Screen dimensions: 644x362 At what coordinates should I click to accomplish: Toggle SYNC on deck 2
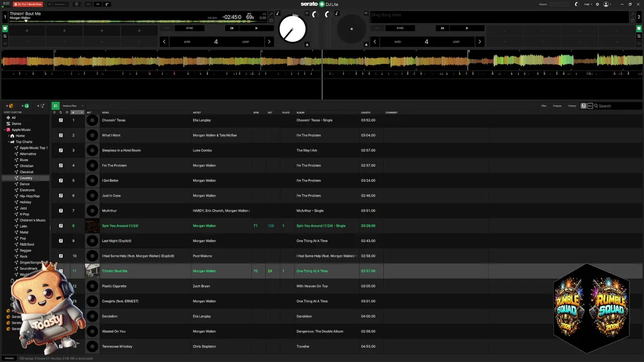pos(400,28)
